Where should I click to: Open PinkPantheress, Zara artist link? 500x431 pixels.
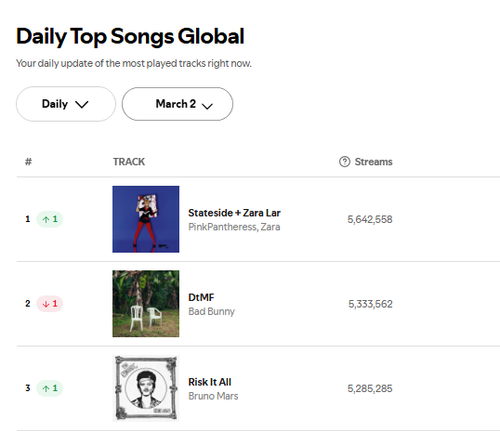(234, 227)
